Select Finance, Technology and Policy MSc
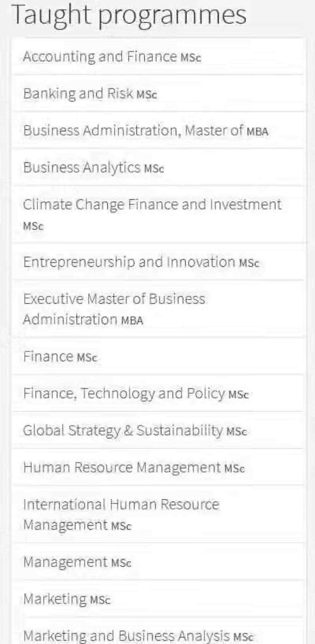This screenshot has width=315, height=644. click(157, 393)
